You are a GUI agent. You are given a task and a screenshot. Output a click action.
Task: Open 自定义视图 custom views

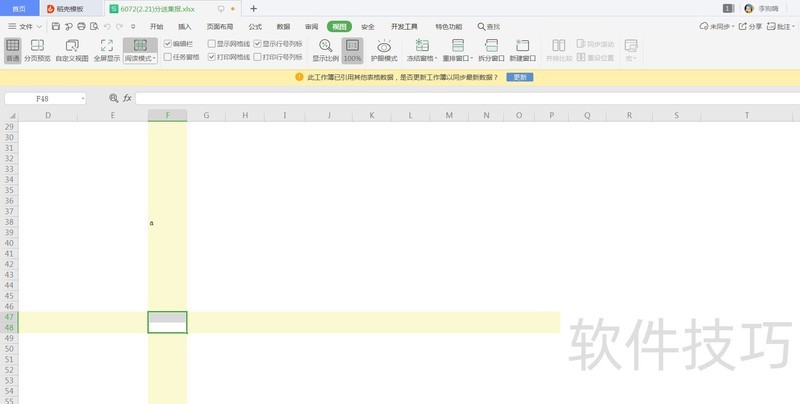(72, 50)
